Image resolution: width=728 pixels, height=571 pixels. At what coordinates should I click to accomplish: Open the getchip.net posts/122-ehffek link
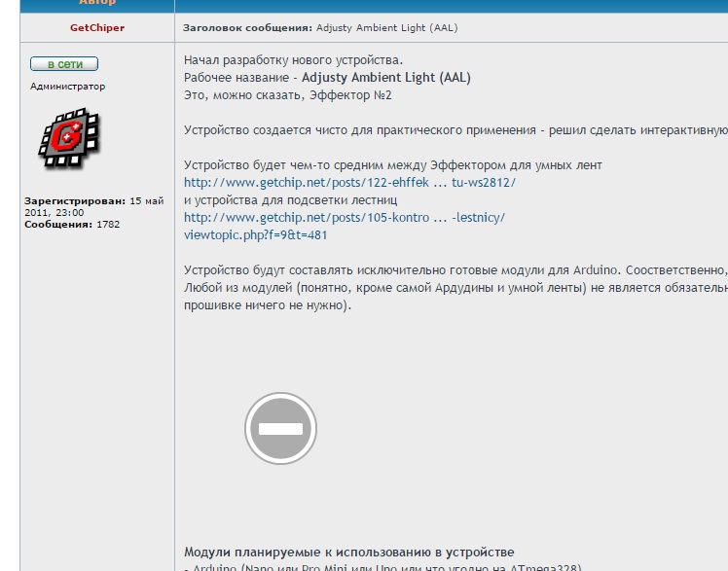pos(349,182)
